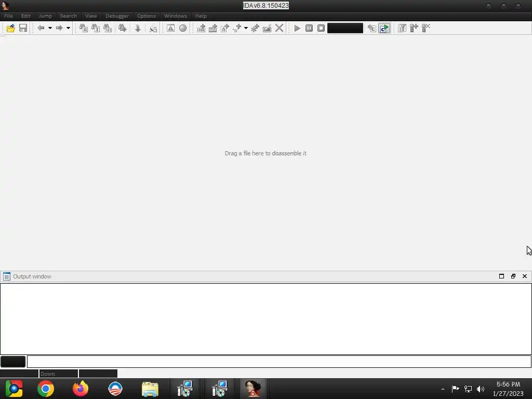Jump back with the left arrow

[x=41, y=28]
